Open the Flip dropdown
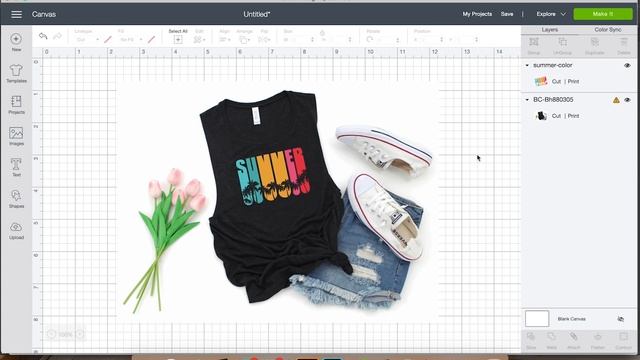640x360 pixels. pyautogui.click(x=264, y=40)
